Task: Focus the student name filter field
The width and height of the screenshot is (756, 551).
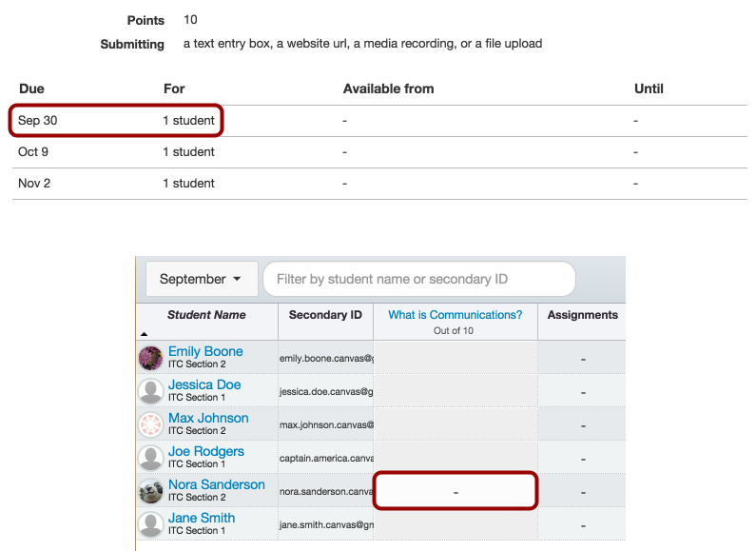Action: click(x=418, y=280)
